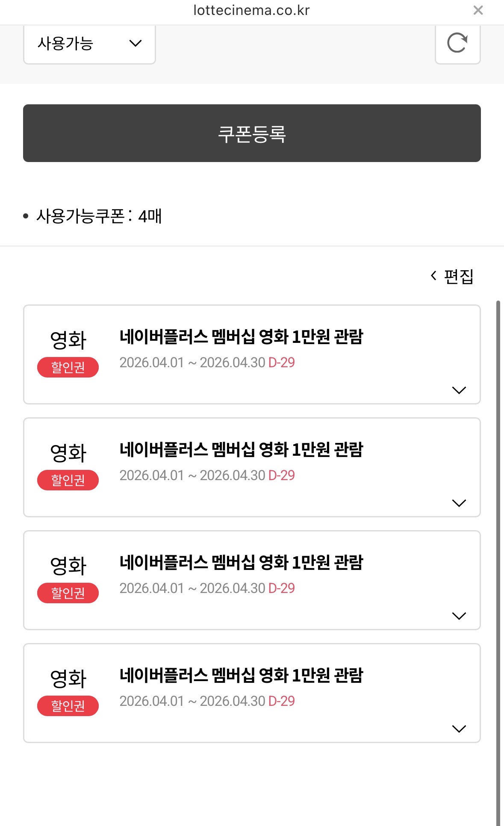Click the refresh icon button
The image size is (504, 826).
(457, 43)
